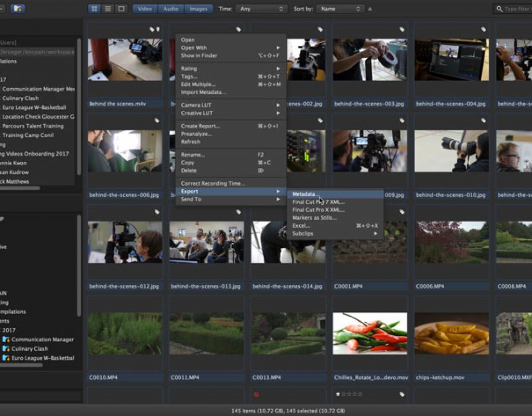Click the red record marker icon
This screenshot has height=416, width=532.
(x=256, y=394)
